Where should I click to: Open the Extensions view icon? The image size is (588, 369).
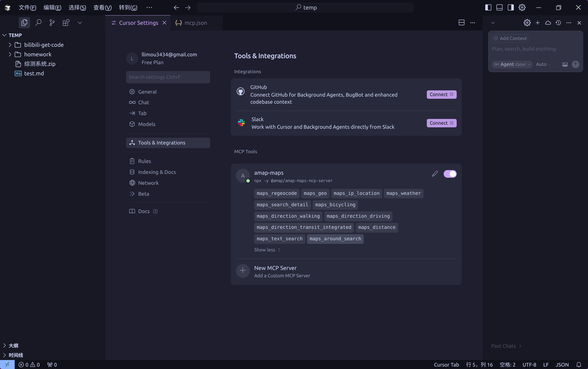point(66,23)
